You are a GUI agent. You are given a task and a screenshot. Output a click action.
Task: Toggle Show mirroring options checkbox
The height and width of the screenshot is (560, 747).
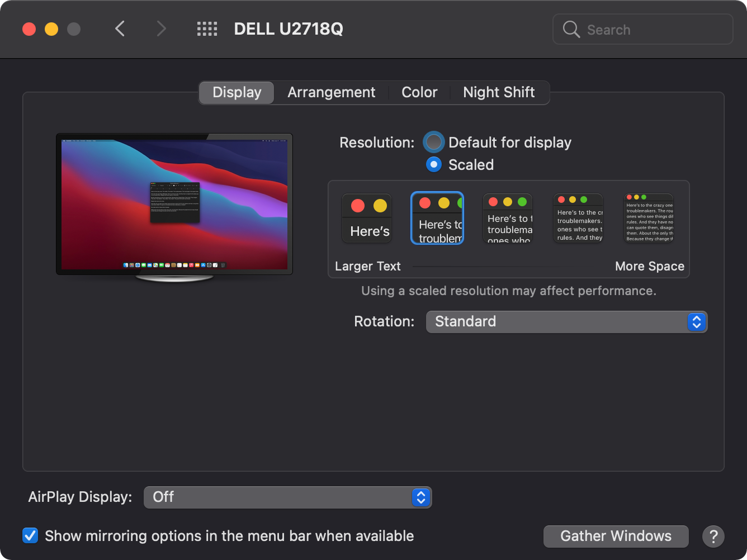point(30,535)
